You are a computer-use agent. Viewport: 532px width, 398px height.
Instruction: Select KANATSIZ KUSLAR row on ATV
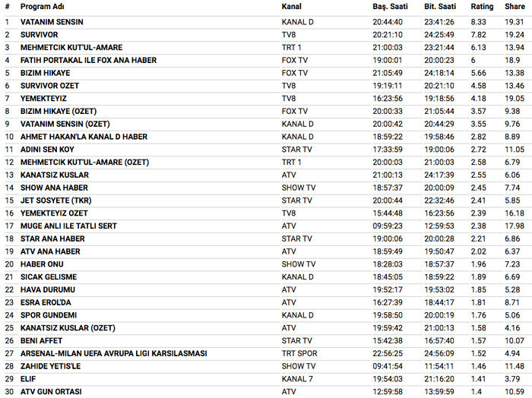[x=55, y=175]
